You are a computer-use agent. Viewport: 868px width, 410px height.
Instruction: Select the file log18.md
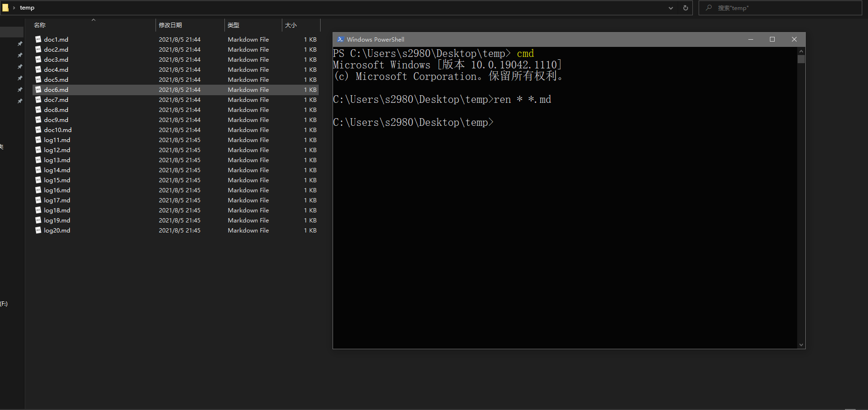coord(57,210)
